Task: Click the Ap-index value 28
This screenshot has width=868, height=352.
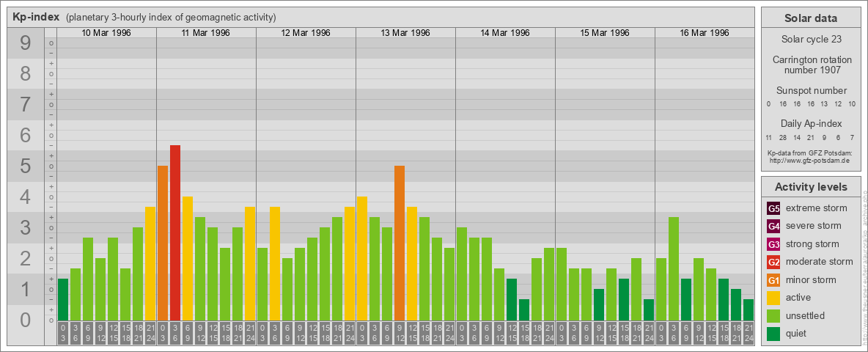Action: (783, 137)
